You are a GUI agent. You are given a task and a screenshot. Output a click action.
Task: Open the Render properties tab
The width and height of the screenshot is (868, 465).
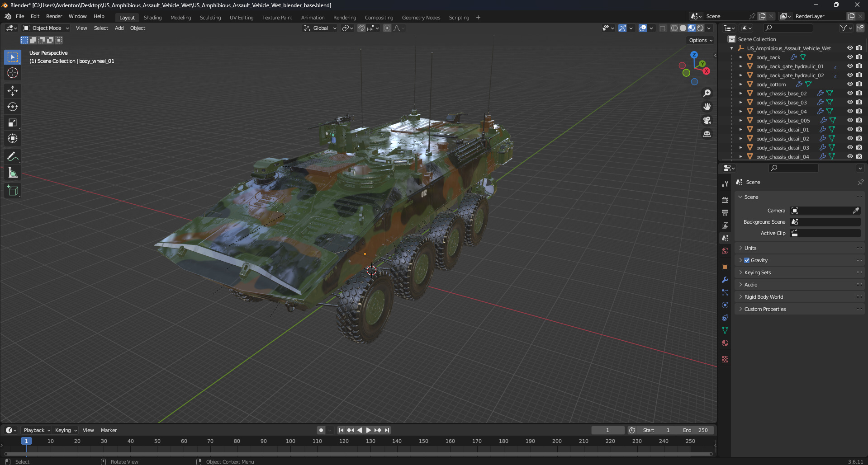coord(725,200)
